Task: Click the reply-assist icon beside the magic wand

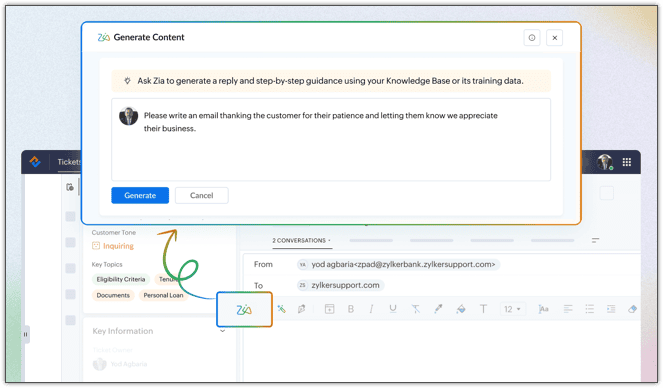Action: pos(301,309)
